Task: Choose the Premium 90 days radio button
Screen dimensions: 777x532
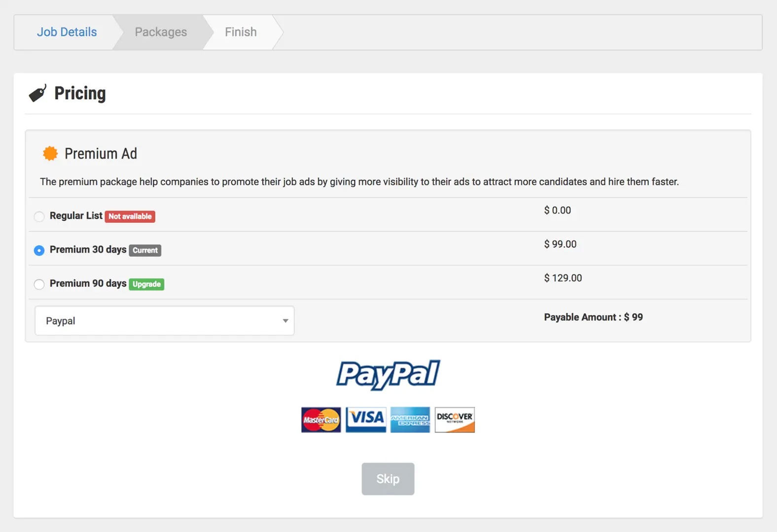Action: point(39,284)
